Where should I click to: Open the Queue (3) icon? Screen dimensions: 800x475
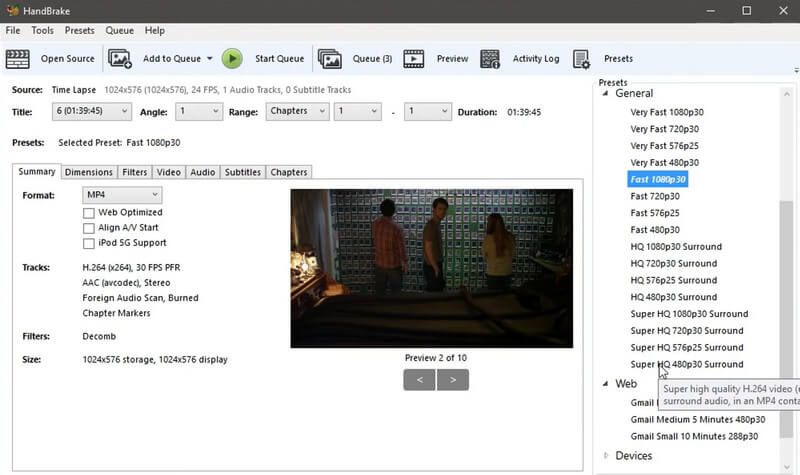(330, 59)
